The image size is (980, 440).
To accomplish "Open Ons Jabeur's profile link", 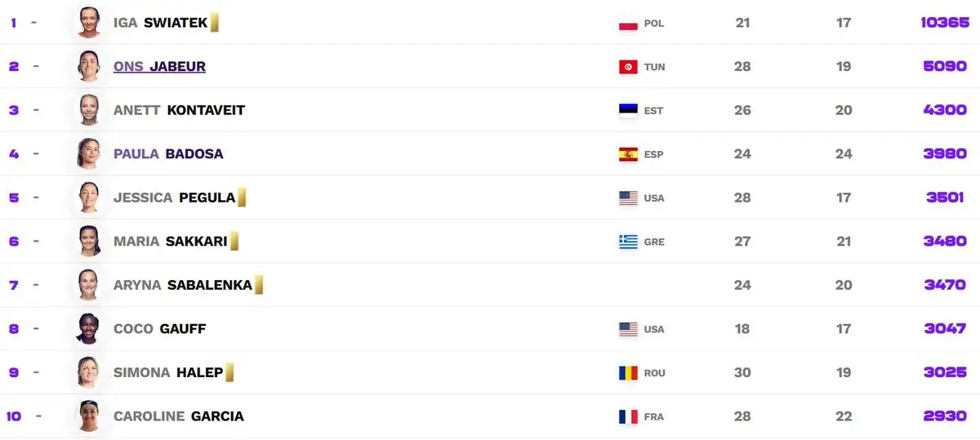I will pyautogui.click(x=159, y=67).
